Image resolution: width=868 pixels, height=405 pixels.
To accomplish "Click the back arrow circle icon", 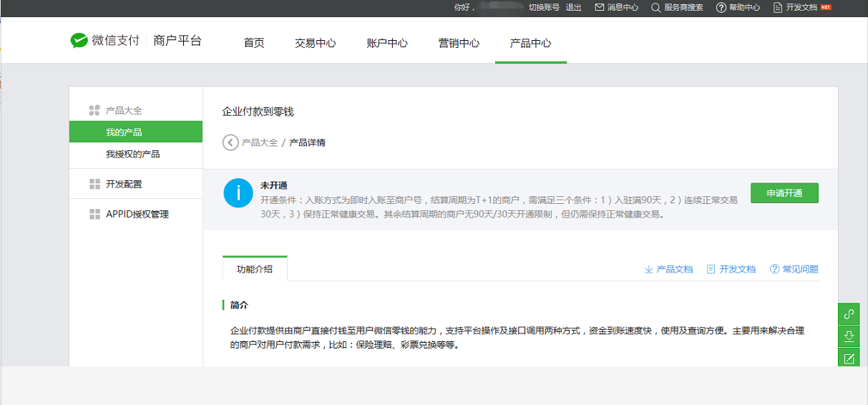I will (x=230, y=142).
